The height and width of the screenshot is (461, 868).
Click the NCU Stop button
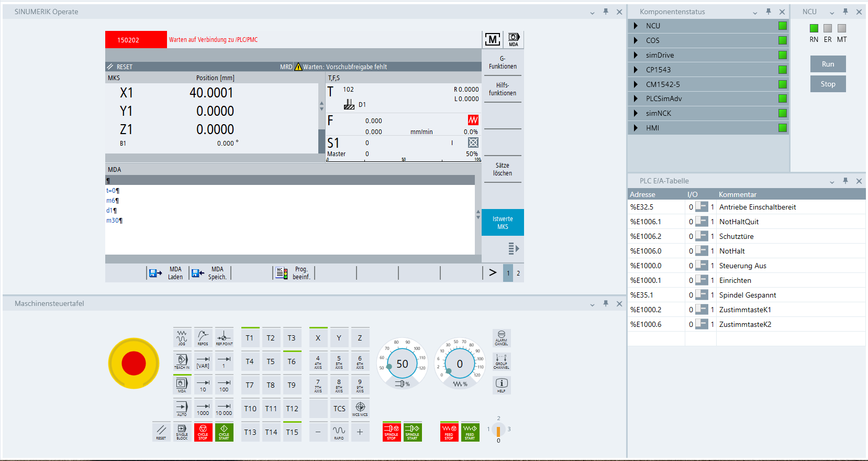point(828,84)
